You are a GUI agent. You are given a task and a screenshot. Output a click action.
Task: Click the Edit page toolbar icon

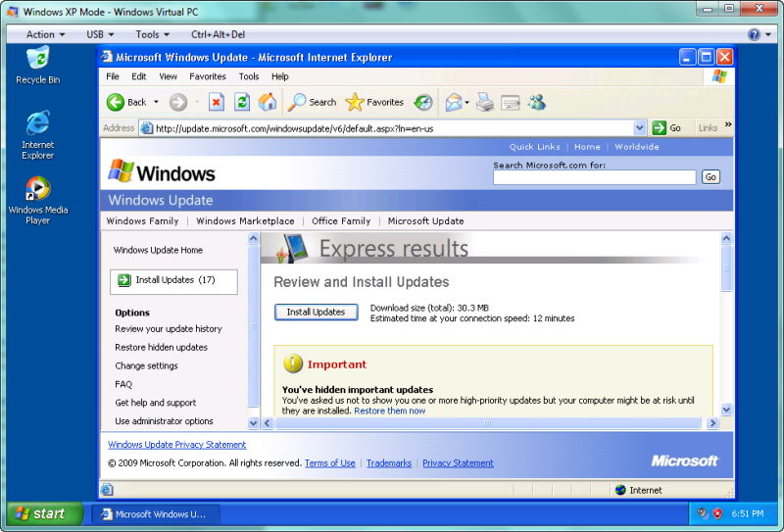click(x=511, y=102)
